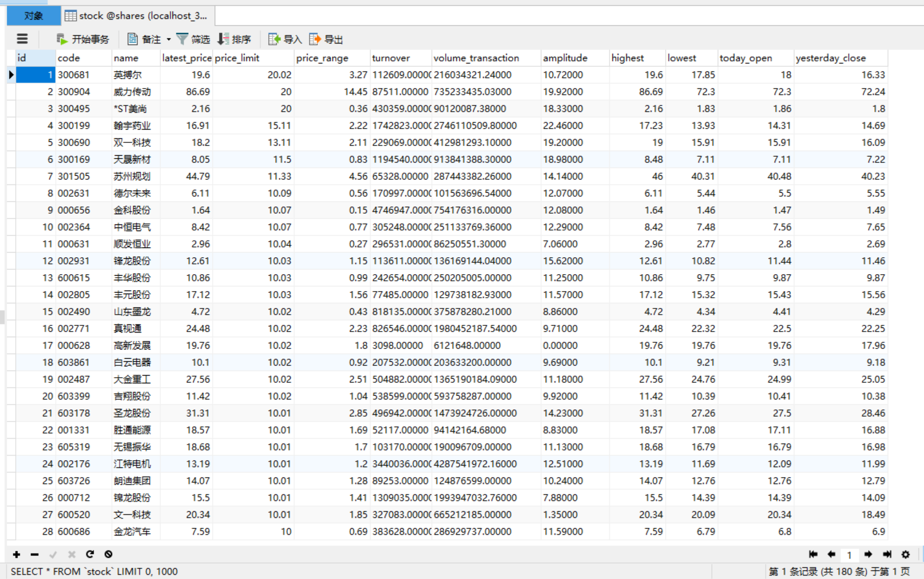Click the page number field showing 1
Image resolution: width=924 pixels, height=579 pixels.
click(x=850, y=555)
